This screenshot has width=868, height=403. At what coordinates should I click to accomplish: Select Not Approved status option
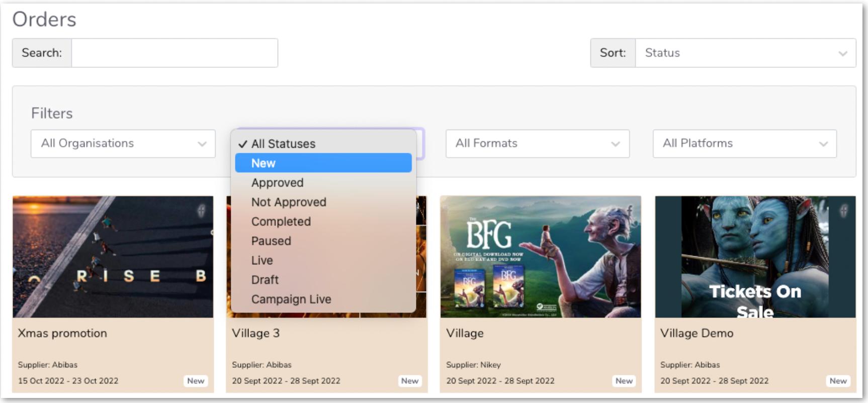(323, 202)
